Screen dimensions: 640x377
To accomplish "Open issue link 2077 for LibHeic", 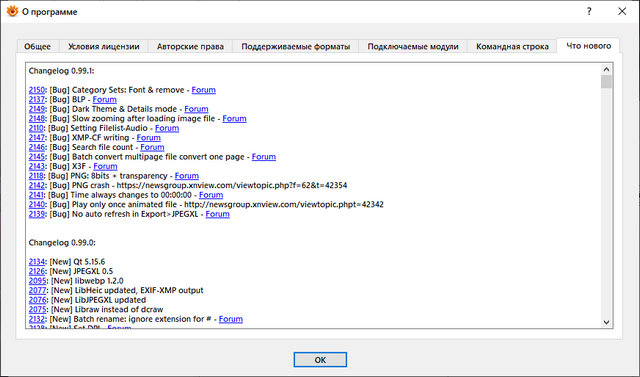I will click(38, 291).
